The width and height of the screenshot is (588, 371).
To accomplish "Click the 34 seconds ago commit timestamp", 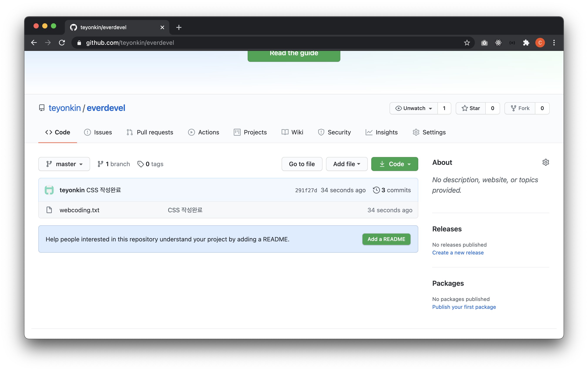I will coord(343,190).
